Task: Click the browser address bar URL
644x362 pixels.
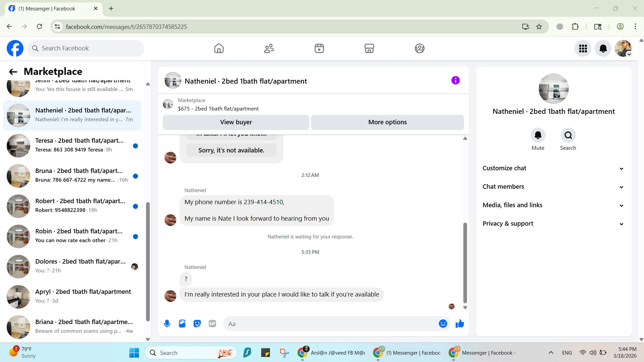Action: [x=126, y=27]
